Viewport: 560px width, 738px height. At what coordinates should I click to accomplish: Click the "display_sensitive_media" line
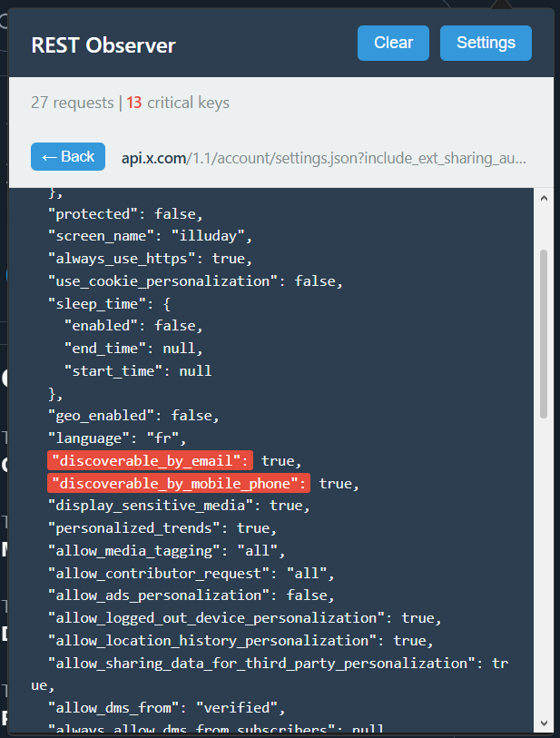[x=179, y=506]
